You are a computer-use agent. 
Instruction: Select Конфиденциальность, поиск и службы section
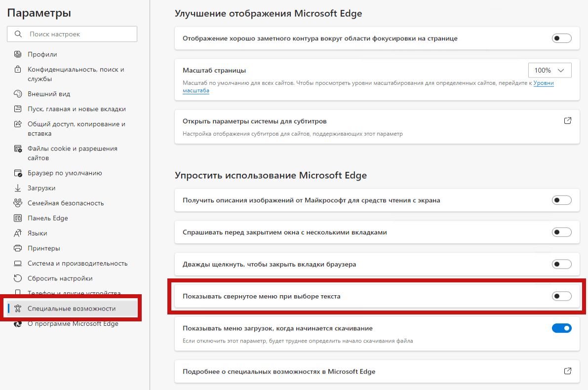coord(76,74)
